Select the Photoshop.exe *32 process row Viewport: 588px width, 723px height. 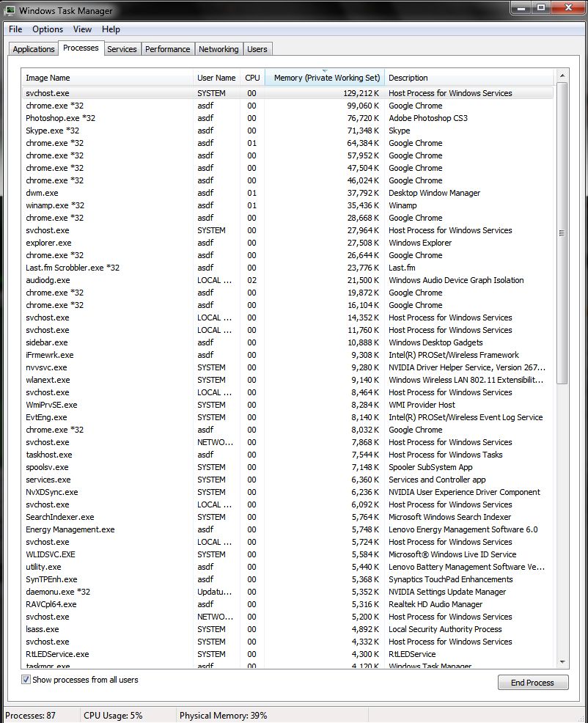point(60,118)
